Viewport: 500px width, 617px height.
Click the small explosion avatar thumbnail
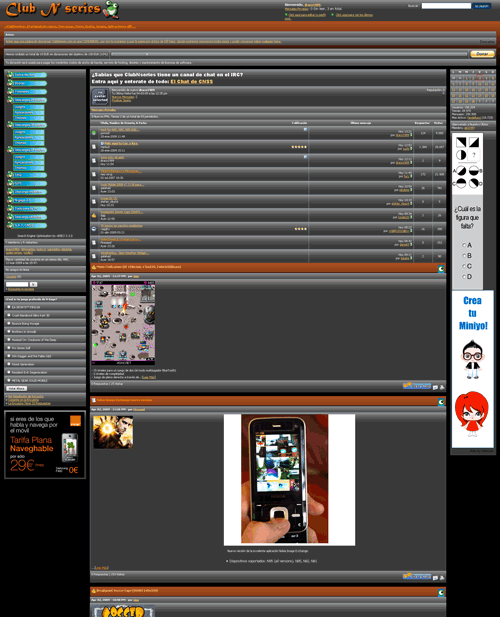113,432
